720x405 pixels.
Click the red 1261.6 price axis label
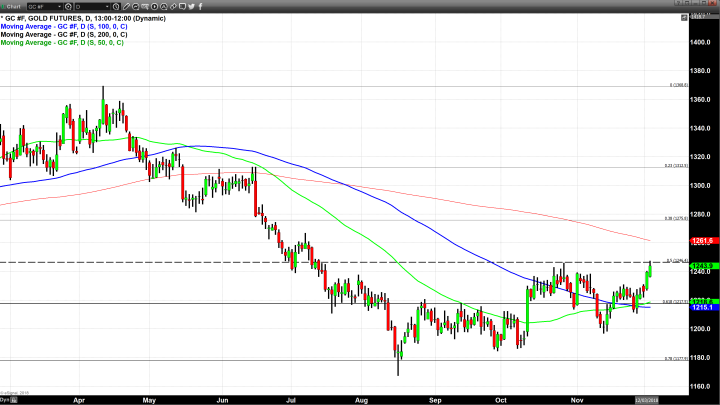(x=700, y=241)
